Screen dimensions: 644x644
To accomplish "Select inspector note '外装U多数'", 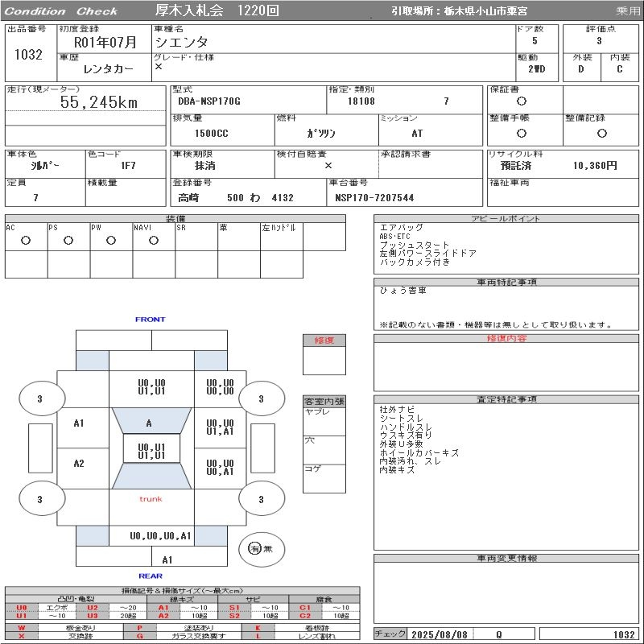I will [x=401, y=444].
